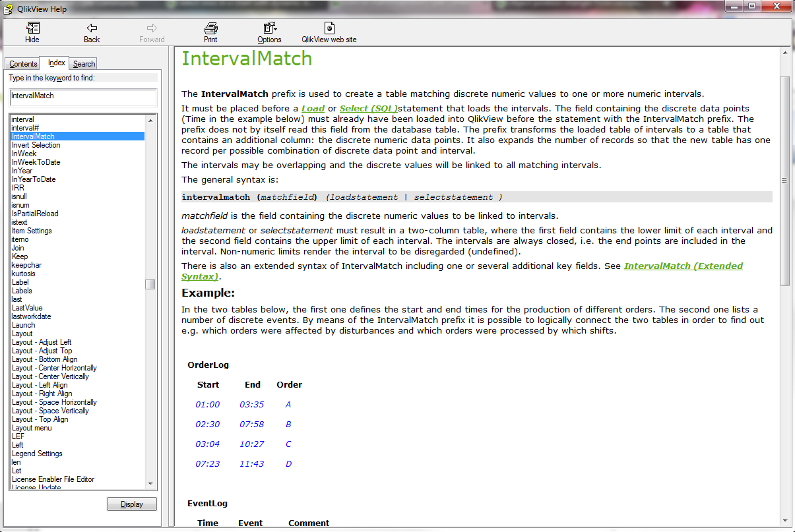Click the keyword input field
The height and width of the screenshot is (532, 795).
pos(82,96)
